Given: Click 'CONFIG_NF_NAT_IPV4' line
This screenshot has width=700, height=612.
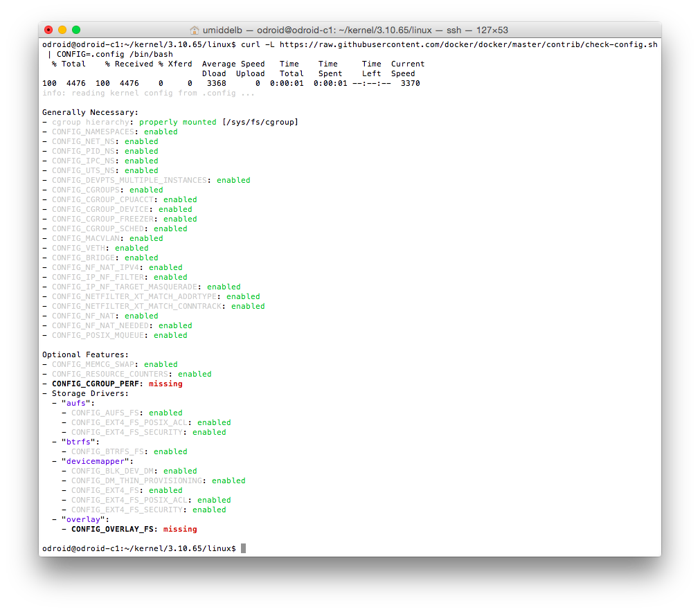Looking at the screenshot, I should coord(112,267).
